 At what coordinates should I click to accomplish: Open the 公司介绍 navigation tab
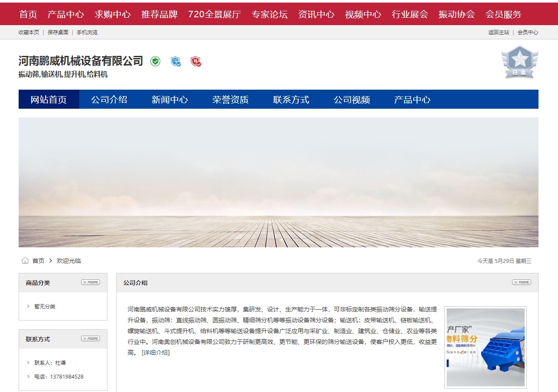pyautogui.click(x=109, y=100)
